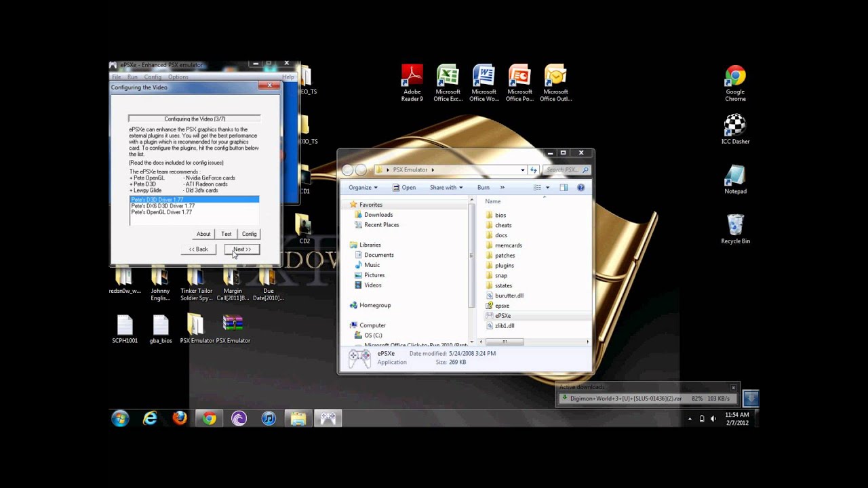
Task: Click Open button in Explorer toolbar
Action: click(403, 188)
